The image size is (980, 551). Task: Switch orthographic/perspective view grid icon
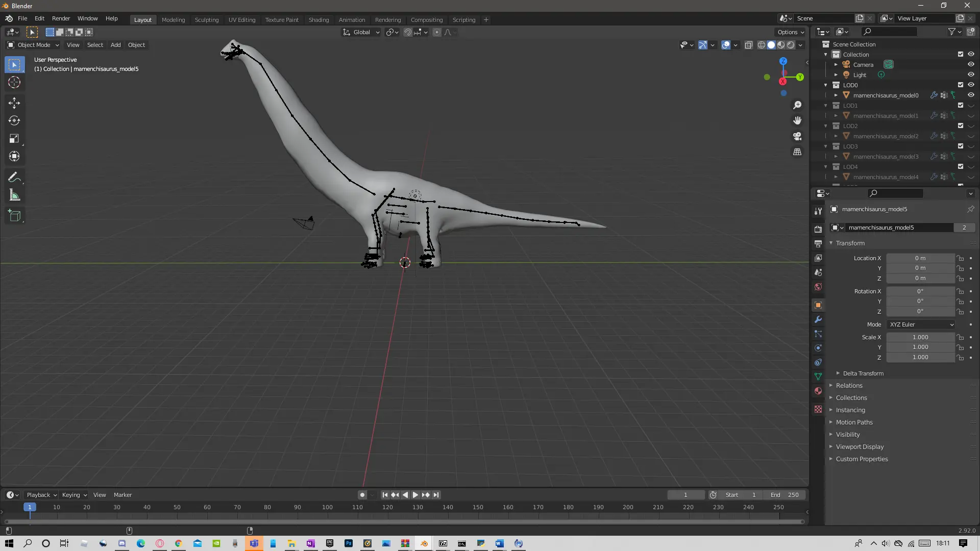[797, 152]
